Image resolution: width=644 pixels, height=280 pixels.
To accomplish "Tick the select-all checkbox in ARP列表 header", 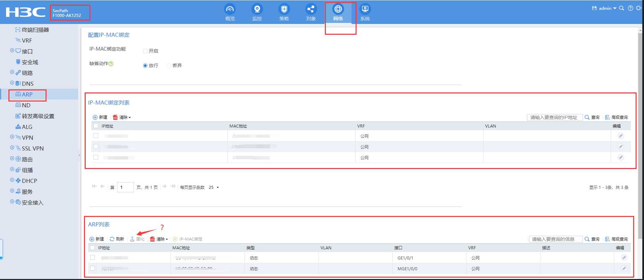I will point(92,248).
